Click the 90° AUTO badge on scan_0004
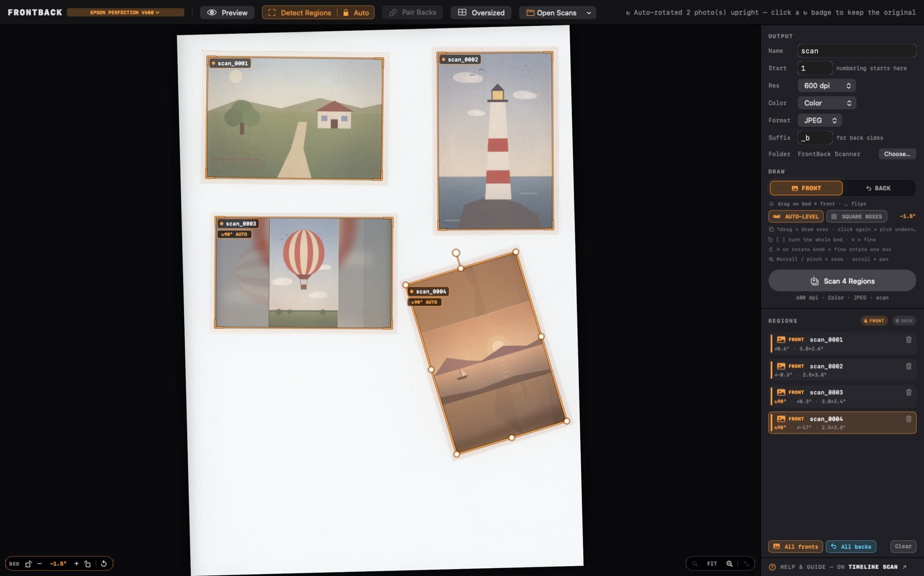924x576 pixels. (x=425, y=302)
